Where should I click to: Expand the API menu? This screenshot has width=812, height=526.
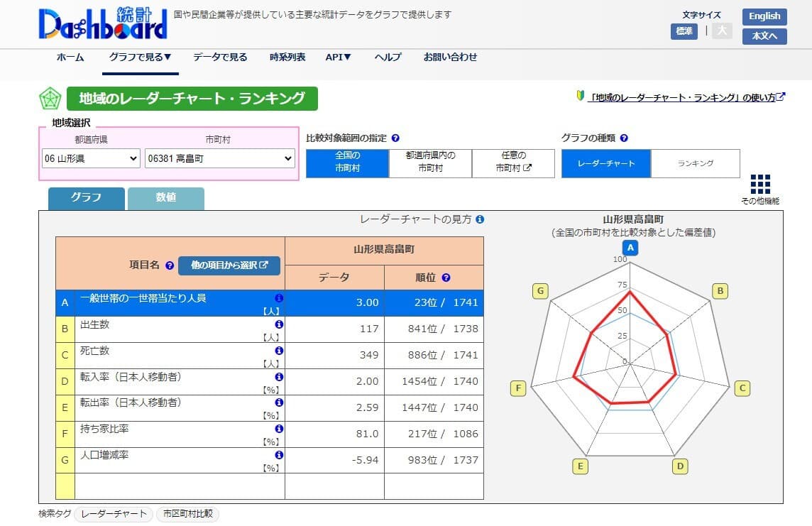(x=338, y=57)
